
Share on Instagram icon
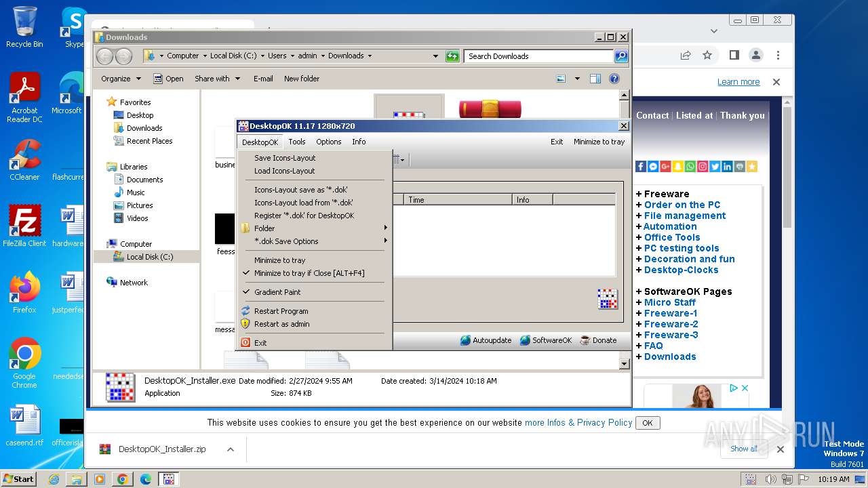(x=703, y=166)
